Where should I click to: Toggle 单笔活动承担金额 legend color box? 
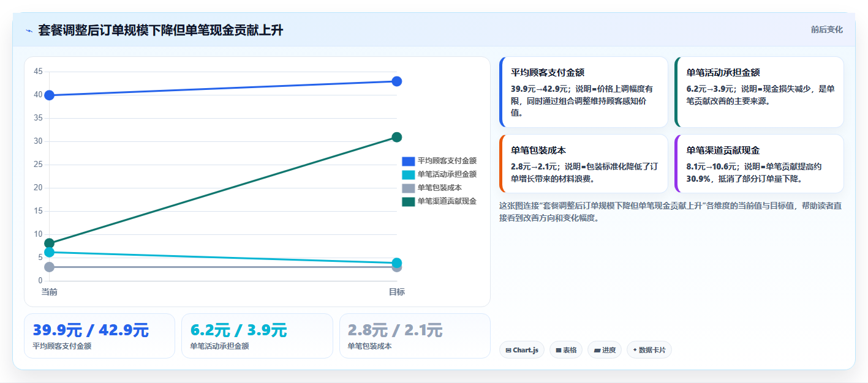click(x=408, y=174)
